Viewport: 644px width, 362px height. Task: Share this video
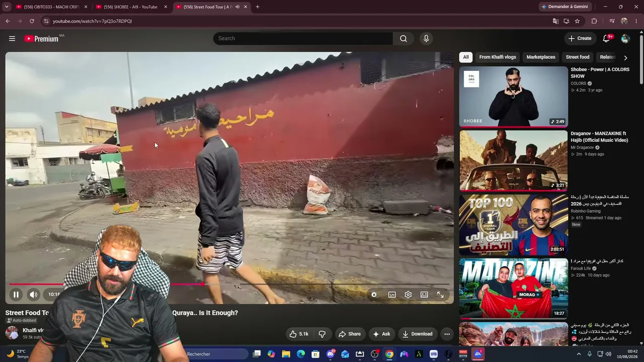pyautogui.click(x=349, y=334)
